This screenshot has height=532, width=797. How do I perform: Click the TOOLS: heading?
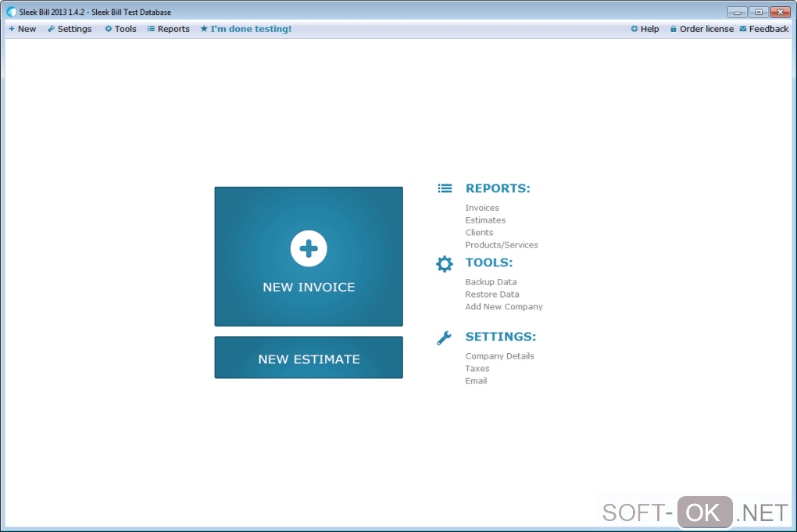tap(489, 262)
